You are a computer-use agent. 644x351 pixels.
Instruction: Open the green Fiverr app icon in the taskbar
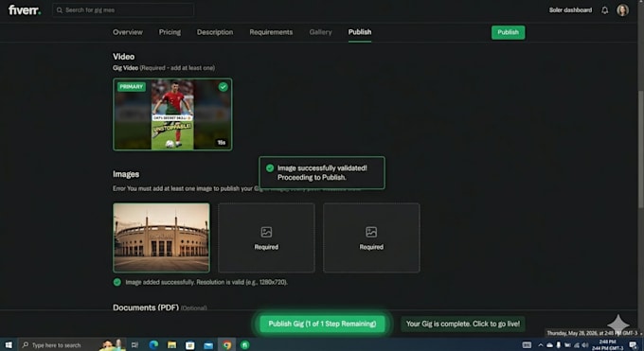point(244,344)
